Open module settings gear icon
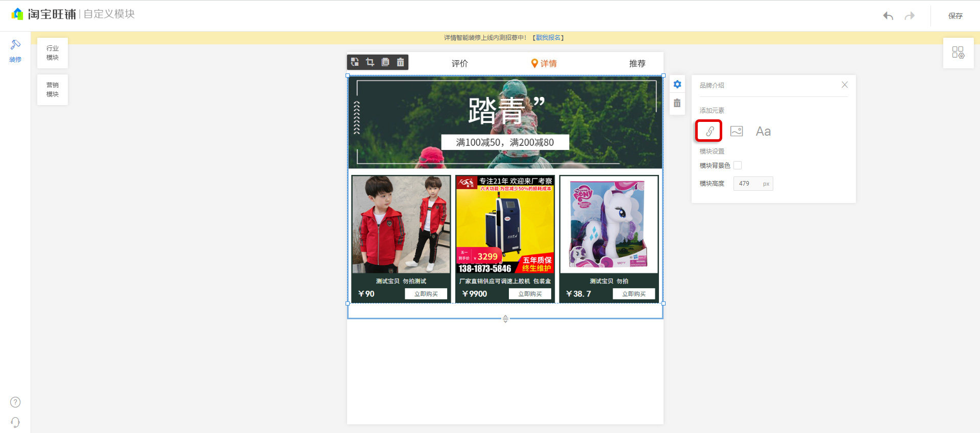This screenshot has width=980, height=433. 677,85
